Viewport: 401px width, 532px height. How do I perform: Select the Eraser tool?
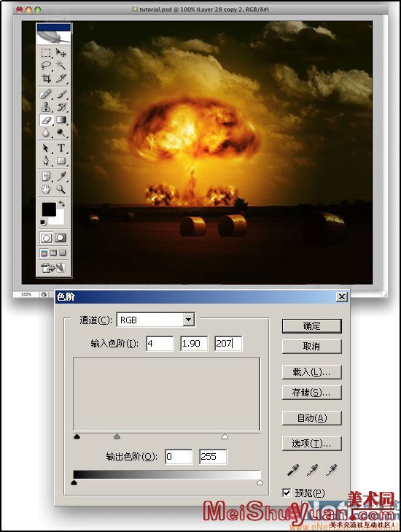[46, 120]
